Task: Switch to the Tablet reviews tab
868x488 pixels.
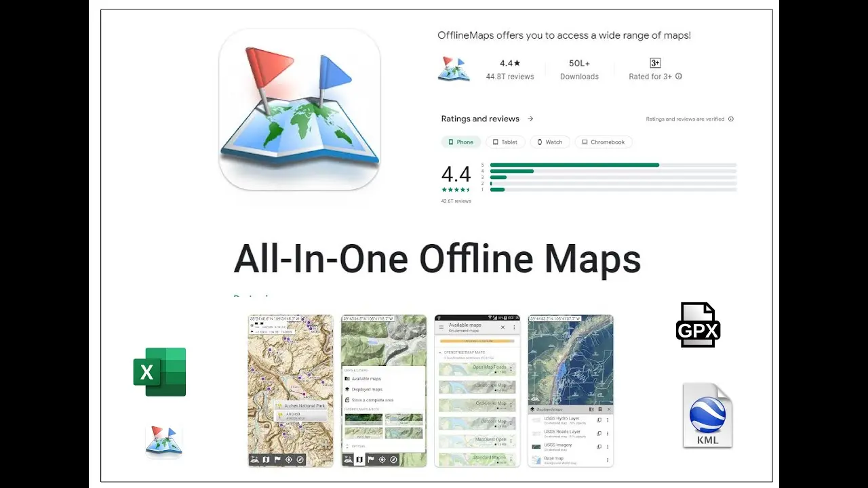Action: tap(505, 142)
